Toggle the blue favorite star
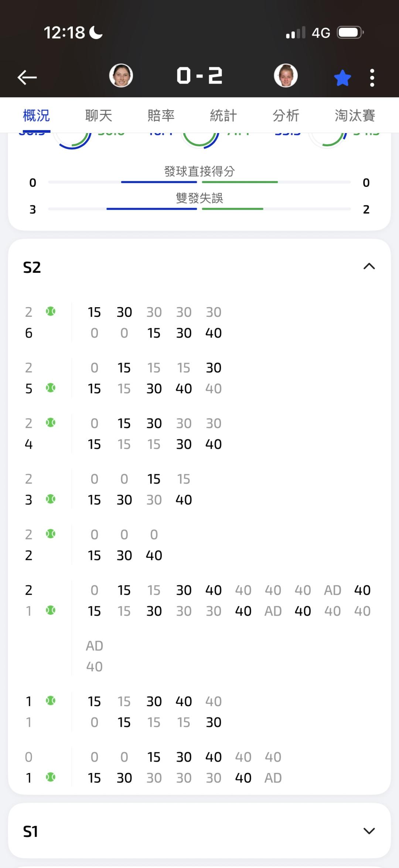399x868 pixels. (x=342, y=78)
